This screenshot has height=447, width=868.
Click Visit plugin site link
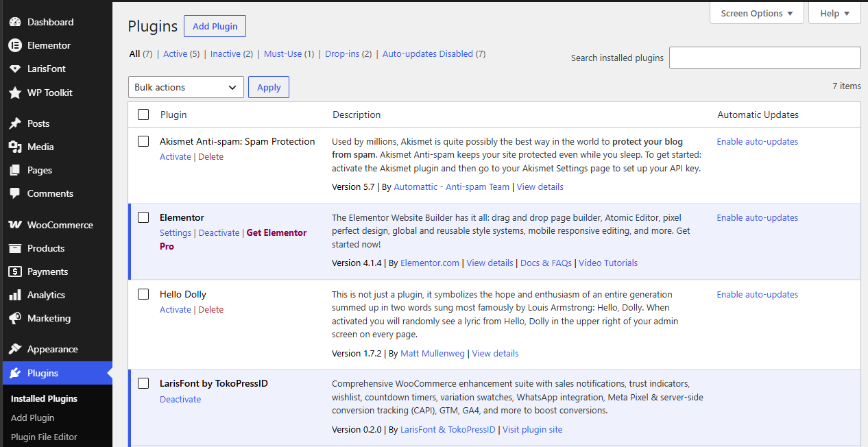(x=532, y=429)
